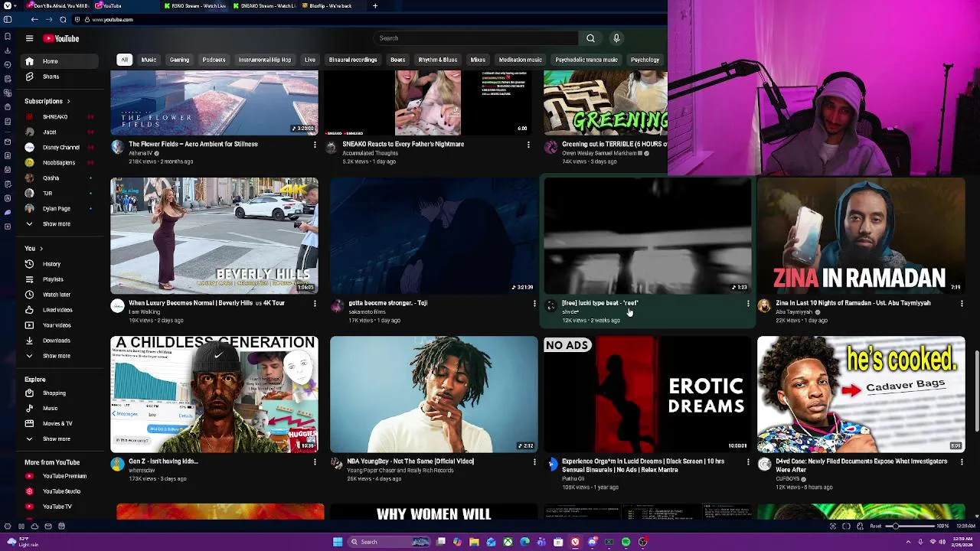Select the Beats filter chip
Viewport: 980px width, 551px height.
pos(397,60)
